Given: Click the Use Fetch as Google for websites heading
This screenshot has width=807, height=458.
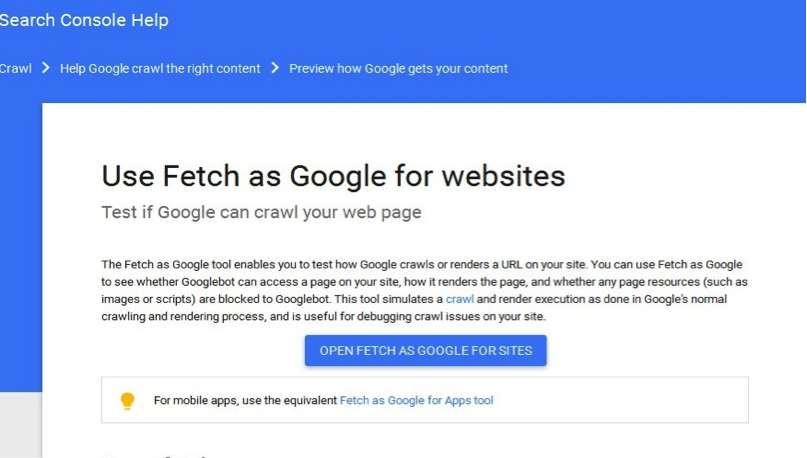Looking at the screenshot, I should coord(333,176).
